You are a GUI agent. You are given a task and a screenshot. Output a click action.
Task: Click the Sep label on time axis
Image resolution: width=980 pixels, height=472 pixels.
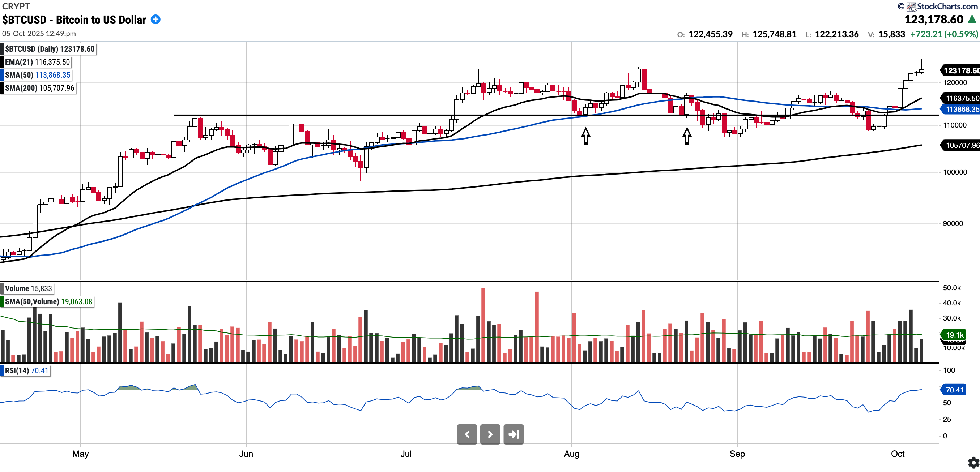click(737, 454)
